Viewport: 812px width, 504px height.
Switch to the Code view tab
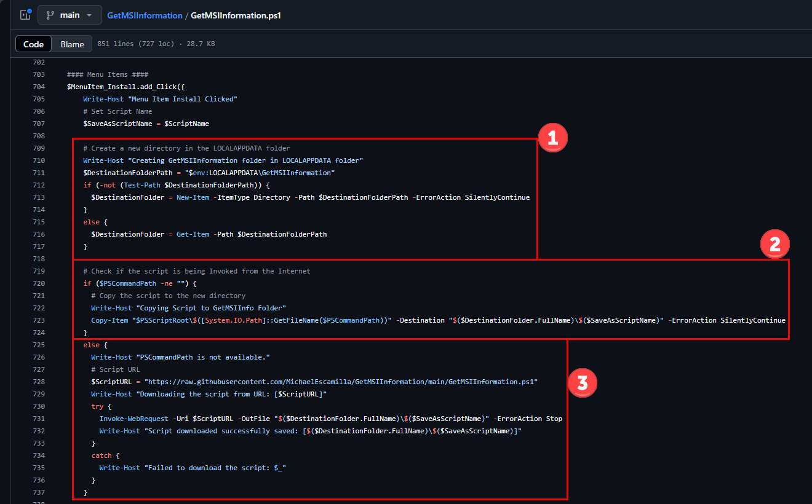pos(34,44)
